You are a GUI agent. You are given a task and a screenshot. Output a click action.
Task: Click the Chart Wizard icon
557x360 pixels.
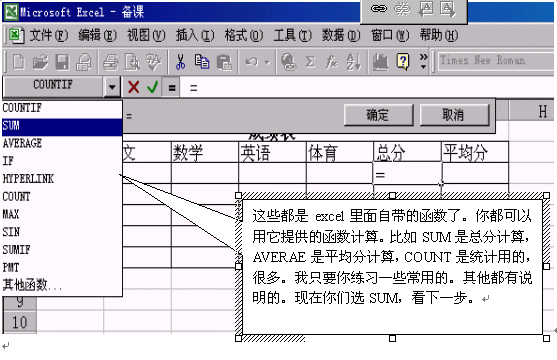tap(380, 62)
